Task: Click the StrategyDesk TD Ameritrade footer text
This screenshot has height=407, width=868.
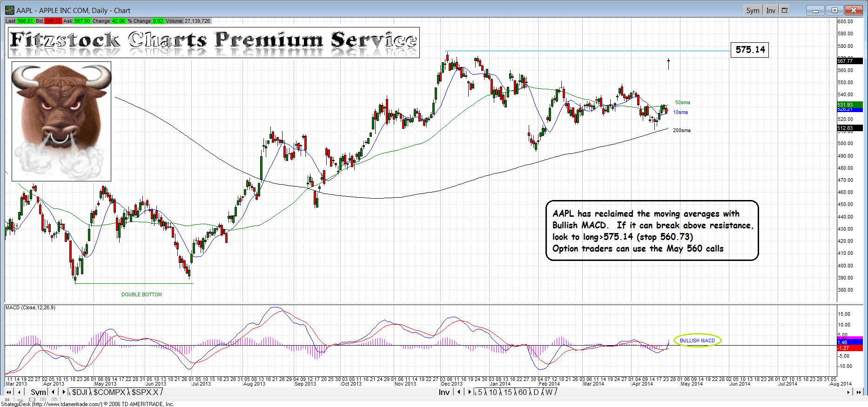Action: (x=87, y=404)
